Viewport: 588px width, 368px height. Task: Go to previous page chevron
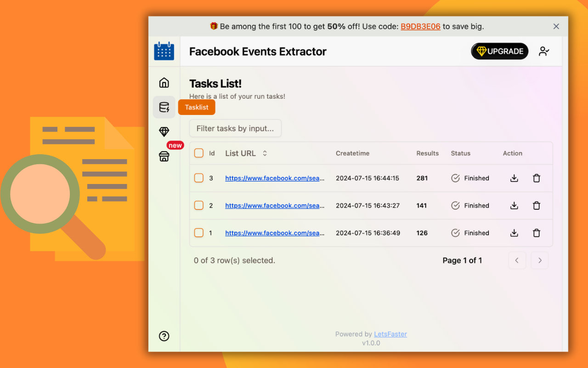point(517,260)
